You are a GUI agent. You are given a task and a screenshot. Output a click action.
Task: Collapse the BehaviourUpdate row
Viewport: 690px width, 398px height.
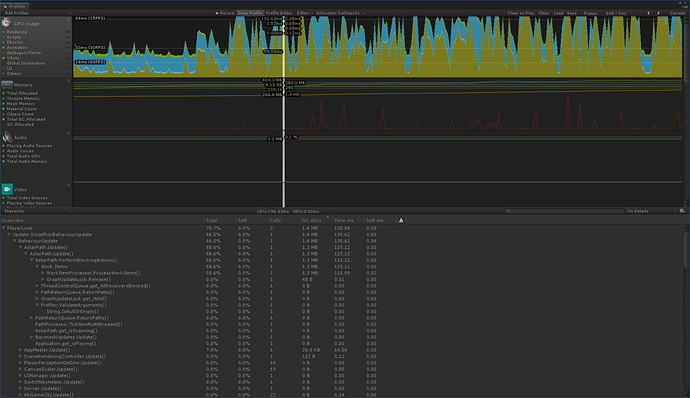pos(15,241)
